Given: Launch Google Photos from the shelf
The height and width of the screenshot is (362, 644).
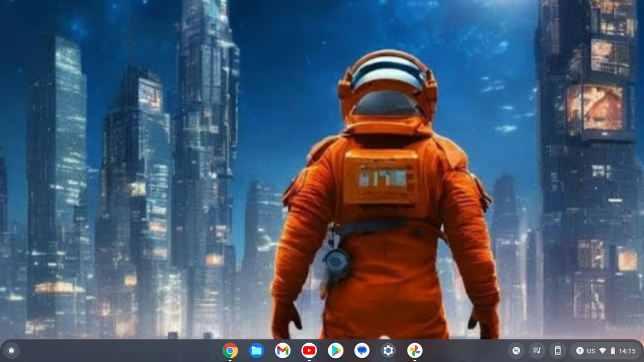Looking at the screenshot, I should pyautogui.click(x=414, y=351).
